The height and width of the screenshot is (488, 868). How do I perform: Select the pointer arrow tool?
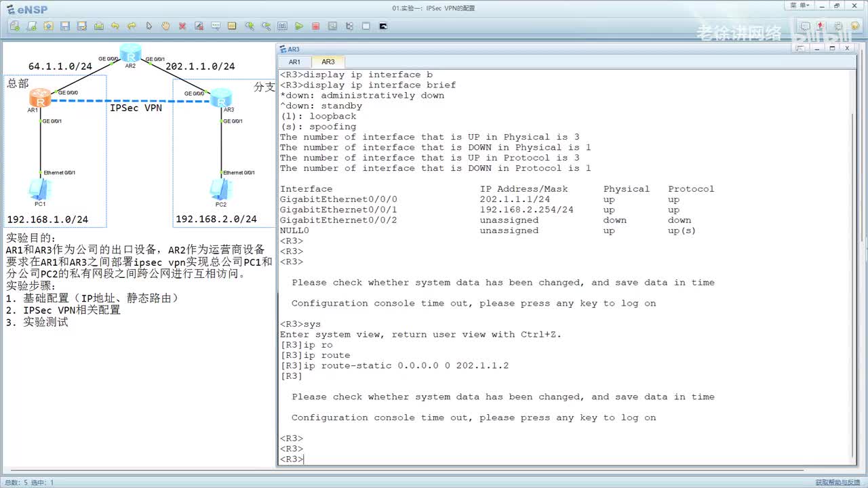149,26
